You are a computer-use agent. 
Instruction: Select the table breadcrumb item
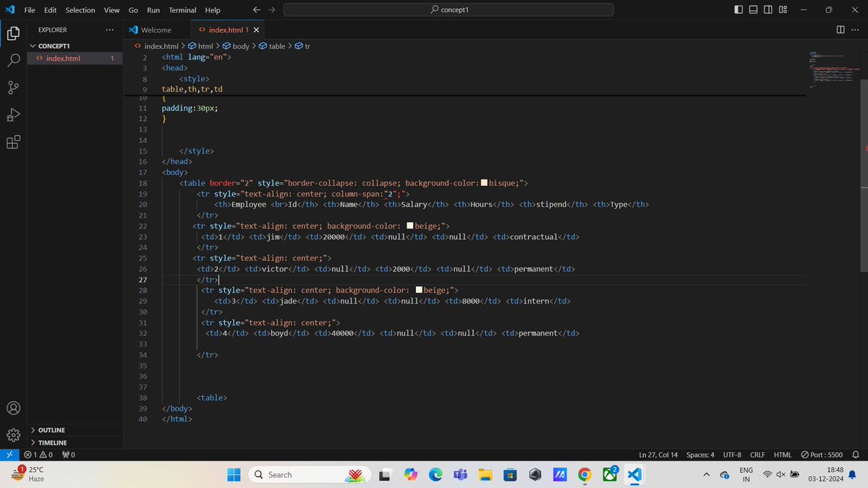pos(277,46)
